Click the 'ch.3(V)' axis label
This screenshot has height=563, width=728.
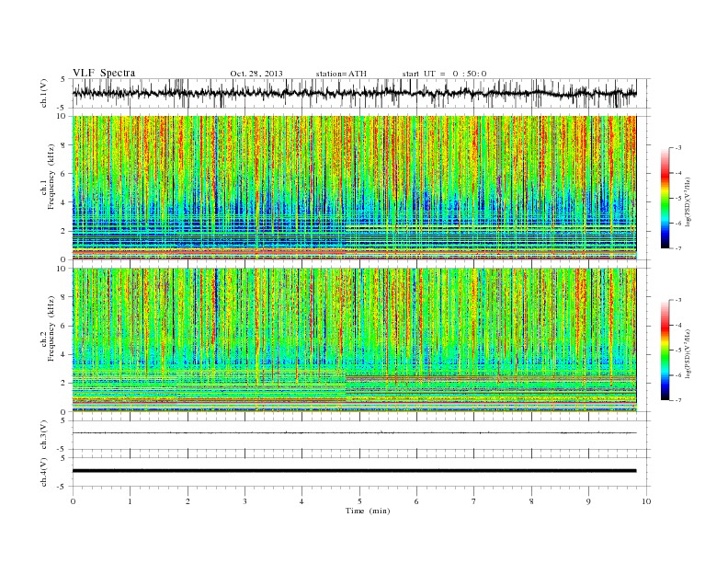tap(44, 435)
